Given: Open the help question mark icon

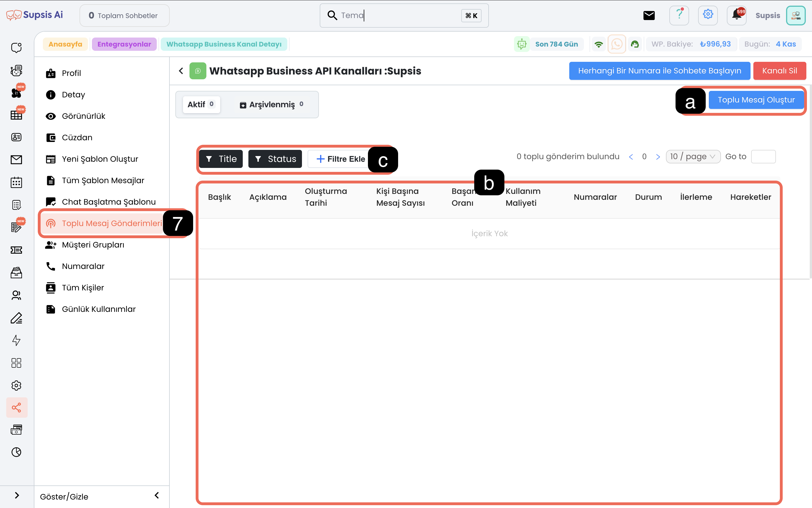Looking at the screenshot, I should coord(679,16).
